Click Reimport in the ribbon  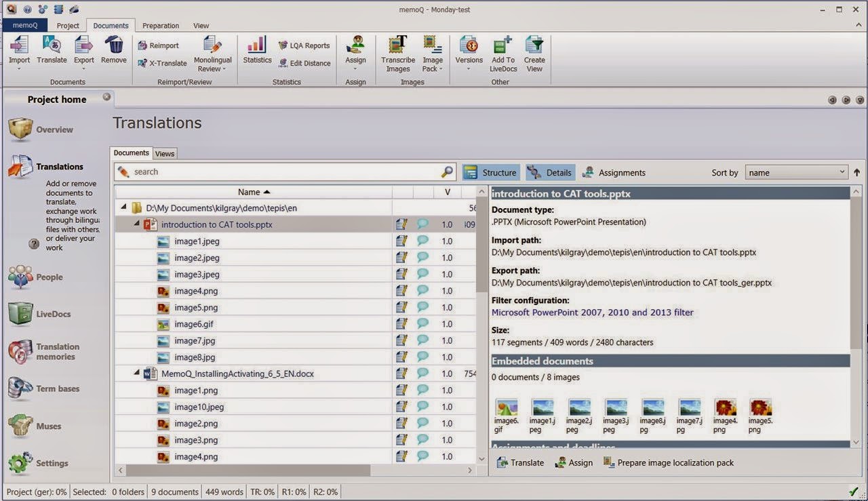(x=159, y=45)
